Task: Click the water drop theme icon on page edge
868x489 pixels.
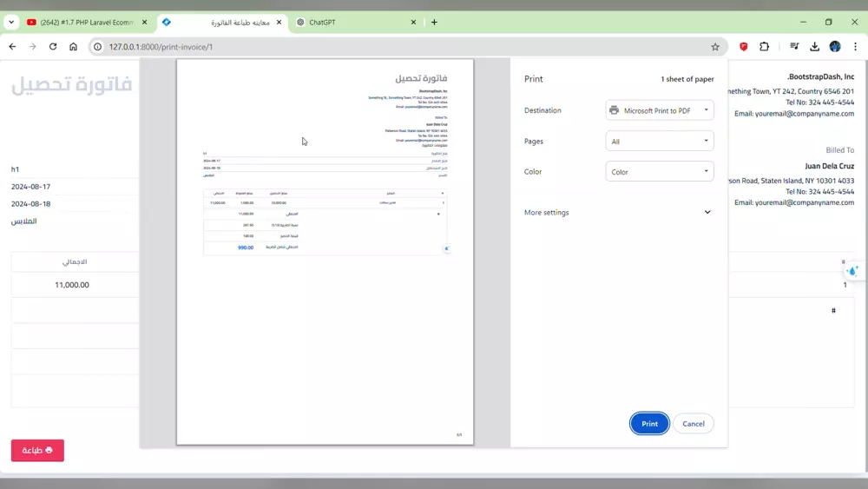Action: click(x=852, y=271)
